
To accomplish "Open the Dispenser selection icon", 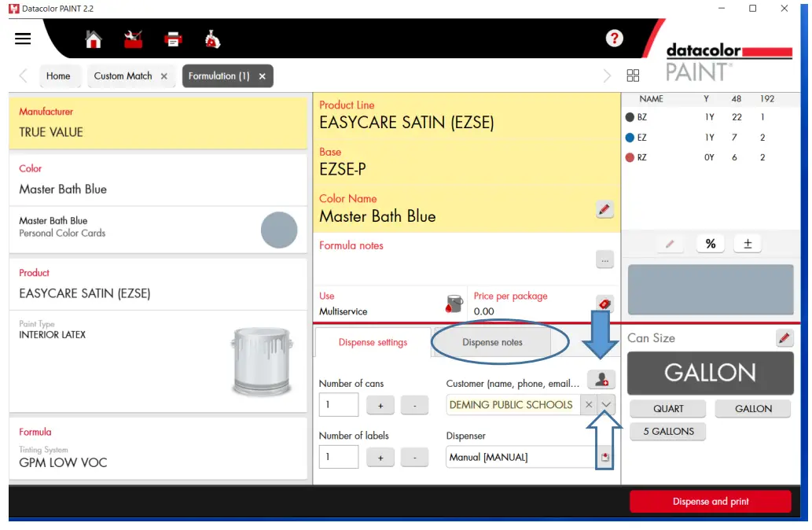I will coord(604,457).
